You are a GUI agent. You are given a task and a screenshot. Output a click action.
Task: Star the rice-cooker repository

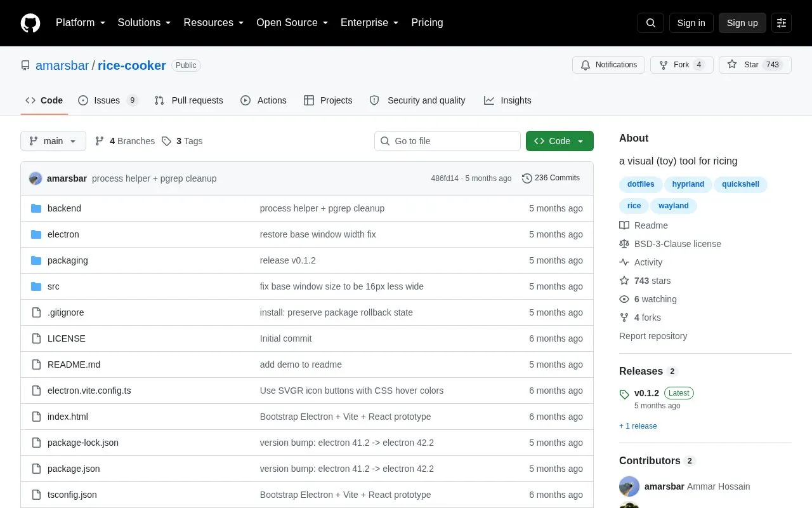coord(755,65)
